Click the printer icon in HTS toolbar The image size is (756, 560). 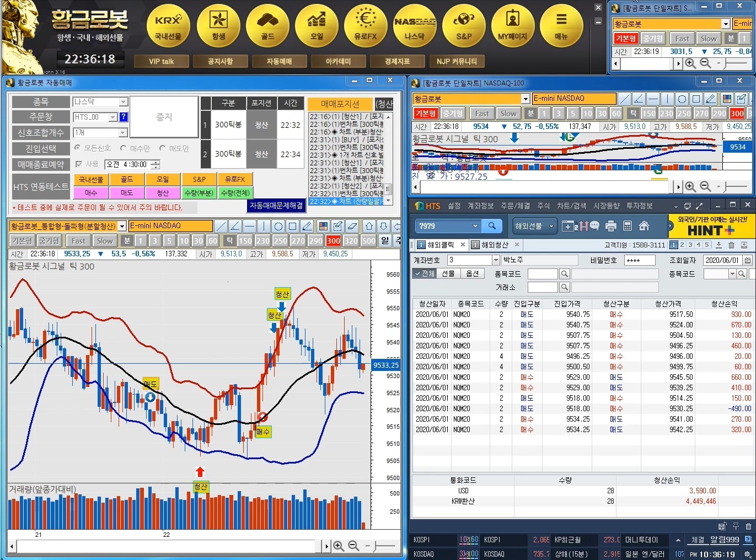pyautogui.click(x=610, y=226)
